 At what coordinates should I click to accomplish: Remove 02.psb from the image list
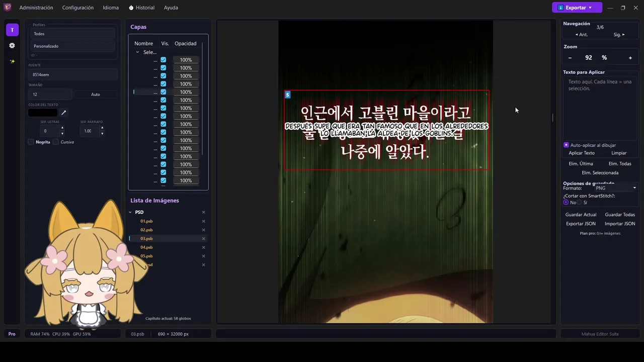coord(204,230)
